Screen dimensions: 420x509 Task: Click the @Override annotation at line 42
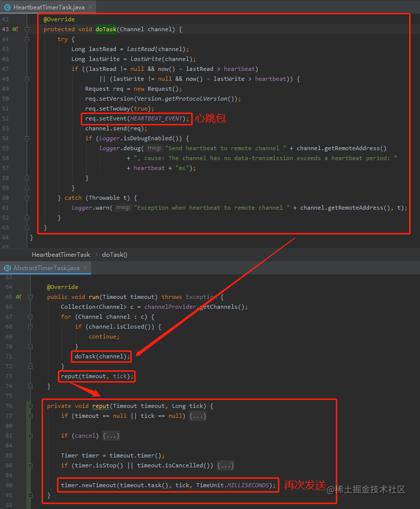[x=59, y=19]
